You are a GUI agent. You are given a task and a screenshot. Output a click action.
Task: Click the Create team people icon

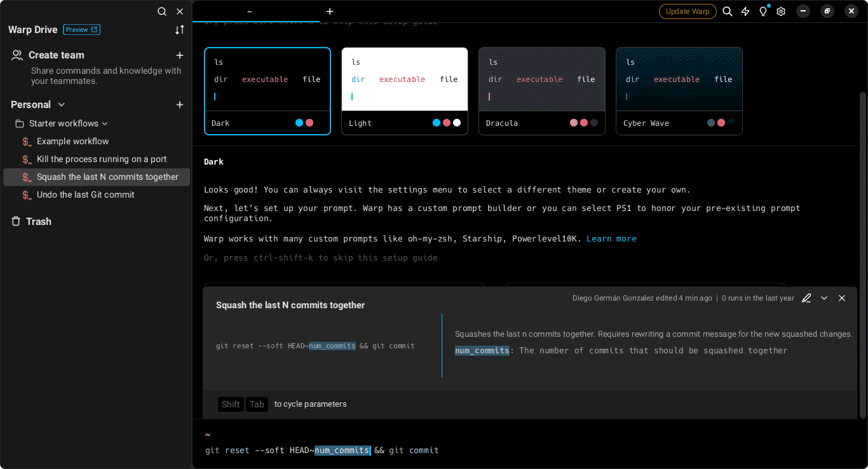tap(17, 55)
